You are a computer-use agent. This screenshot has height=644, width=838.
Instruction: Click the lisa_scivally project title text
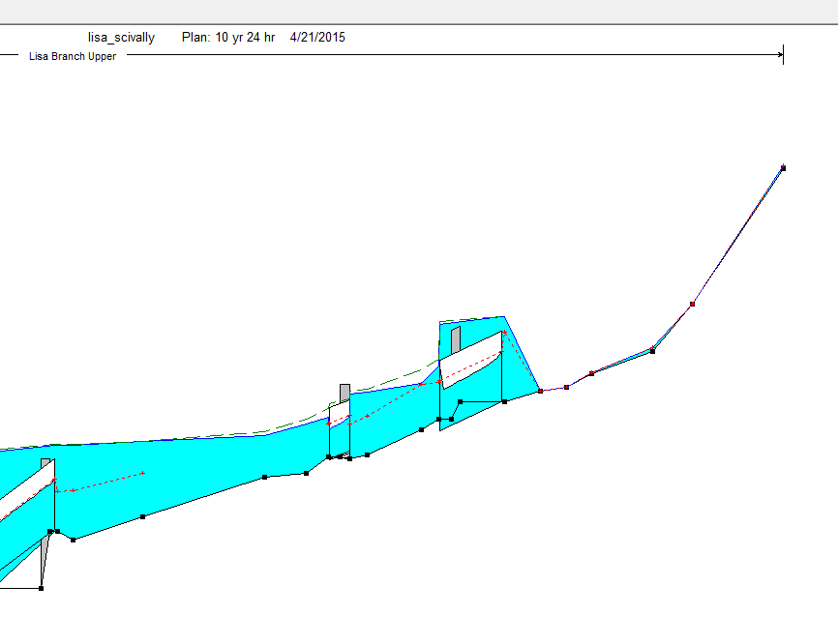click(121, 38)
